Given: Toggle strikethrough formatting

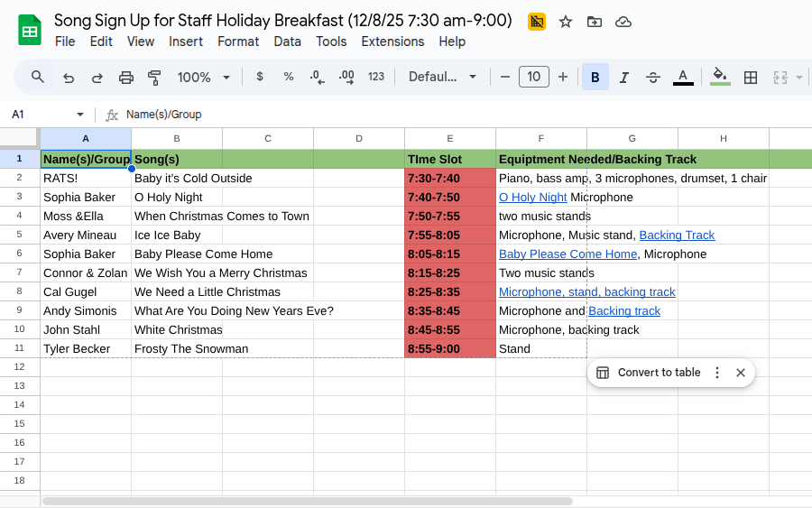Looking at the screenshot, I should point(653,78).
